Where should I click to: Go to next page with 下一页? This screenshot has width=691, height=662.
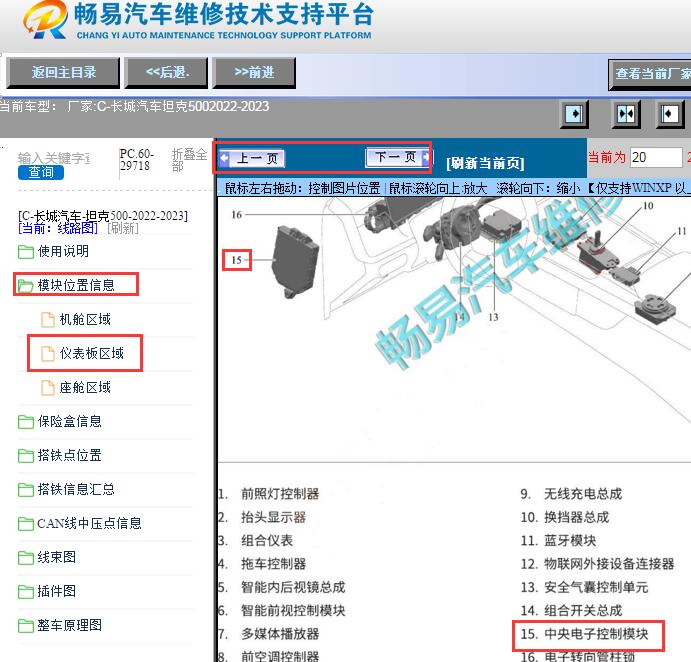(398, 157)
